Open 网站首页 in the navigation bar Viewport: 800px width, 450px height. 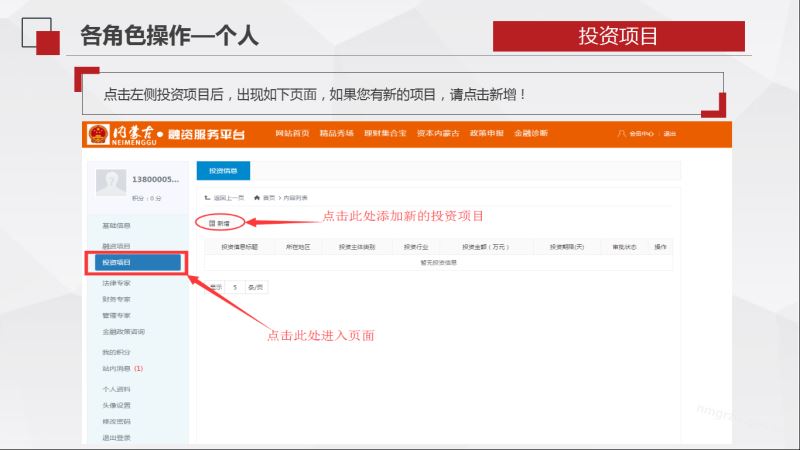click(x=292, y=133)
